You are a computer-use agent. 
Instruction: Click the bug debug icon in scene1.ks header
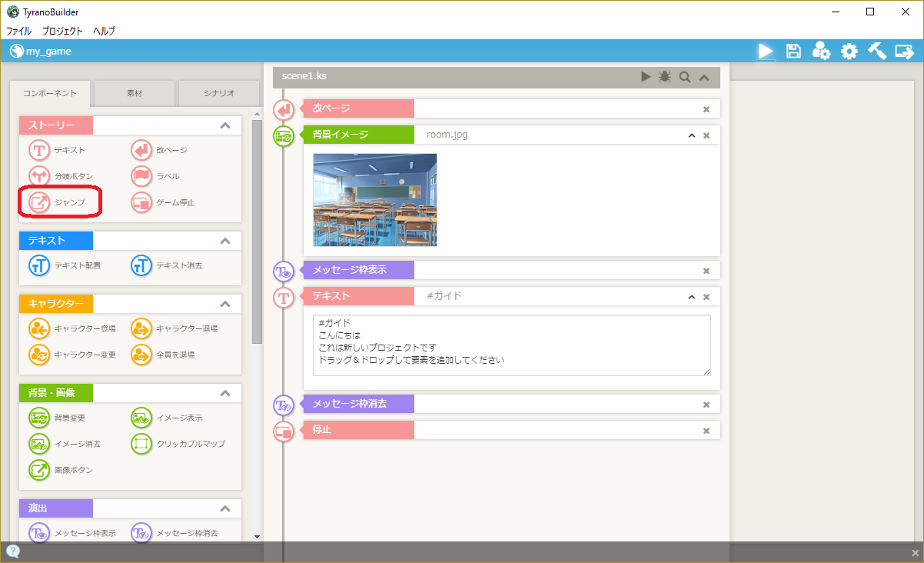tap(665, 77)
